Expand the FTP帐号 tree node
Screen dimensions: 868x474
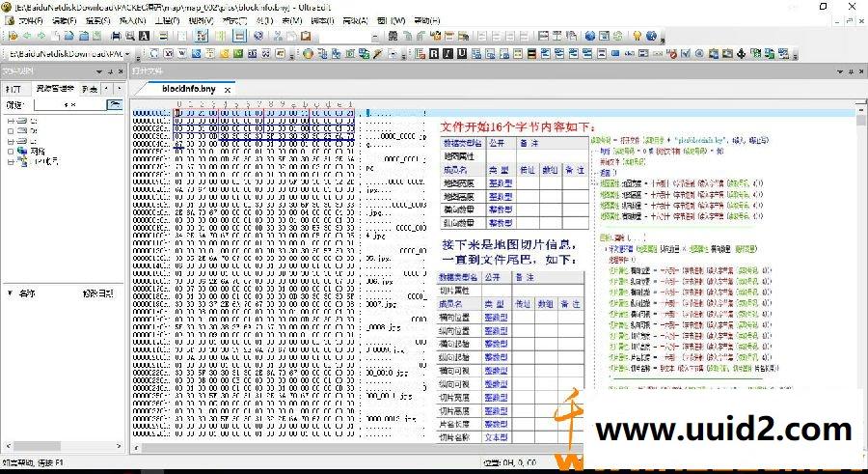[10, 162]
